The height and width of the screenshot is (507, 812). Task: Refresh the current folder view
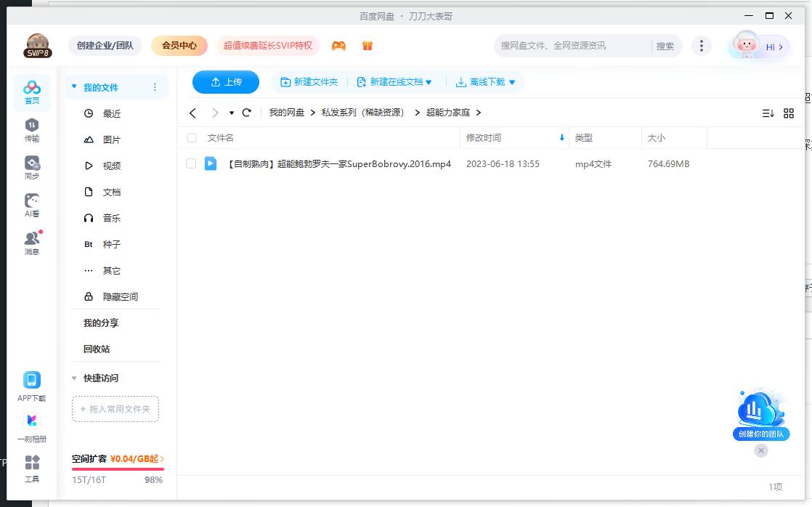click(247, 113)
